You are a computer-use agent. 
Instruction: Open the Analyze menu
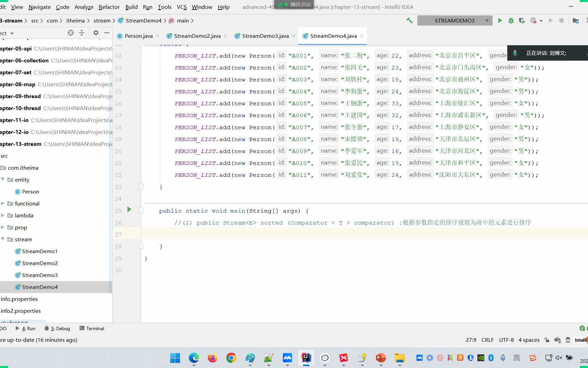pos(84,7)
